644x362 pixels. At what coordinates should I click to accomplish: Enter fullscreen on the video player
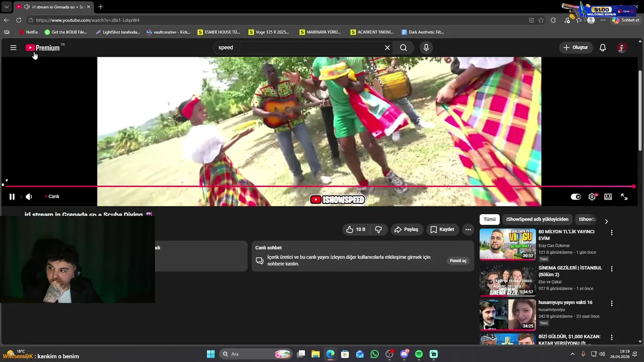tap(624, 197)
